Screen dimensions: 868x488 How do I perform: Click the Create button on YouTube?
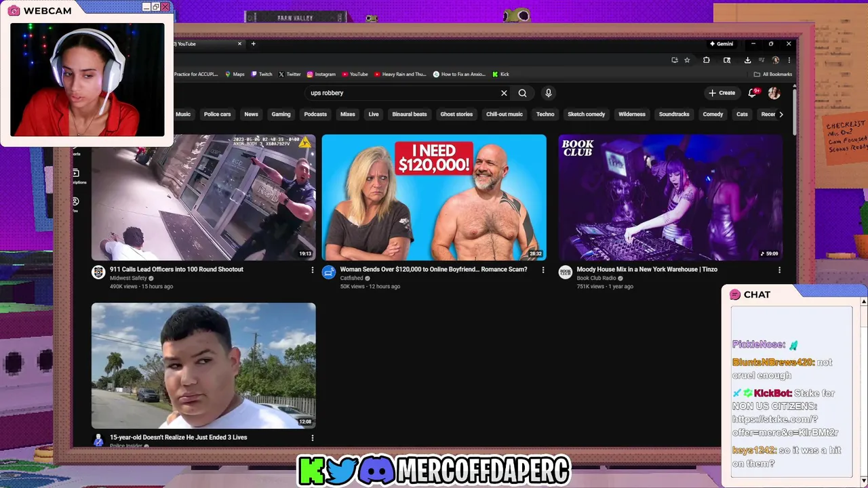[x=722, y=93]
